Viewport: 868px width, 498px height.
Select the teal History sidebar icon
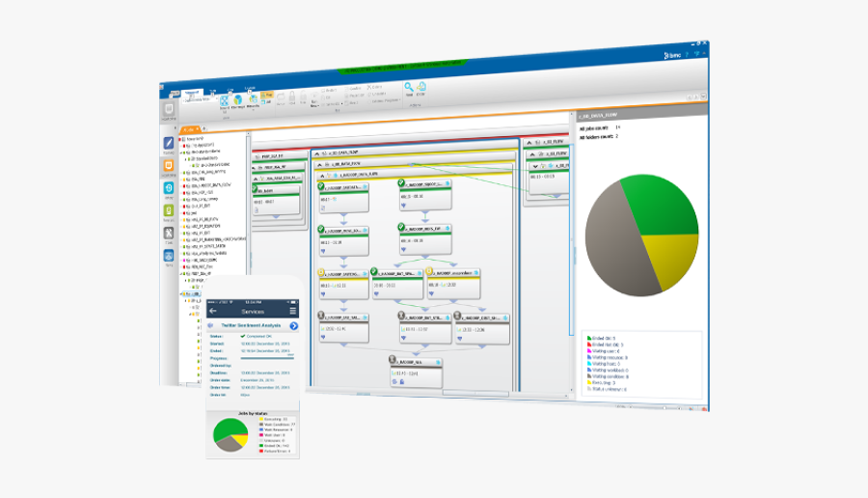click(169, 189)
